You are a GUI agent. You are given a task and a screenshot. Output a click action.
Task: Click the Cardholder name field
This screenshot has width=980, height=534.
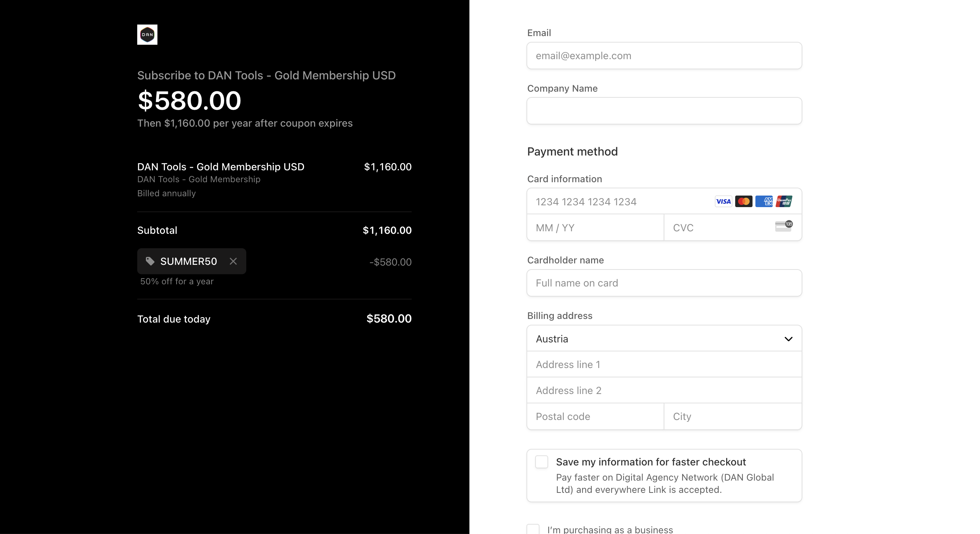tap(664, 283)
